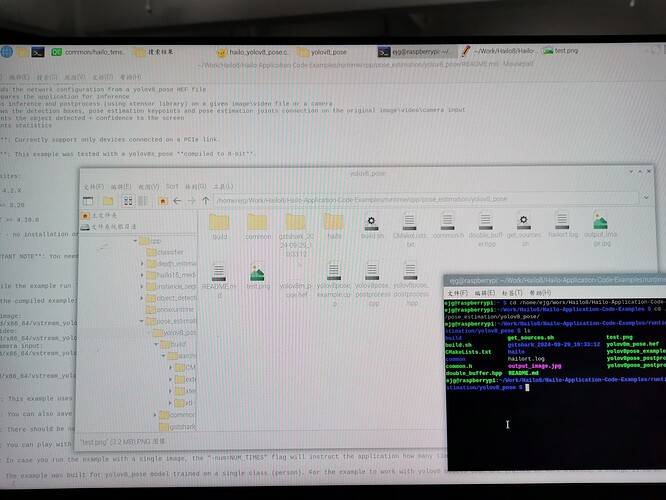Switch to common/hailo_tens... Qt Creator taskbar window

point(87,52)
